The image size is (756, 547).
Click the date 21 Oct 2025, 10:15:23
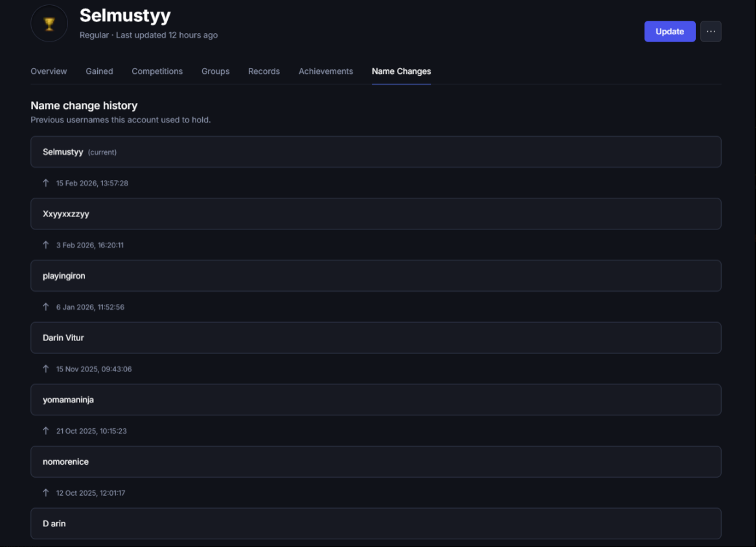tap(91, 431)
